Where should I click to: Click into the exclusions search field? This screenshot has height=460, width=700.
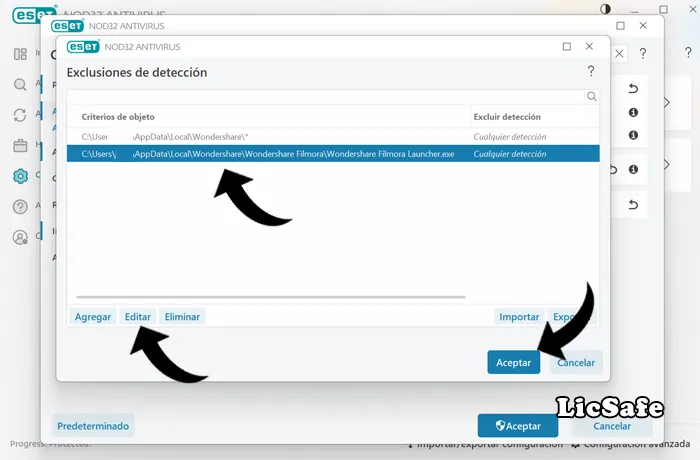point(326,96)
